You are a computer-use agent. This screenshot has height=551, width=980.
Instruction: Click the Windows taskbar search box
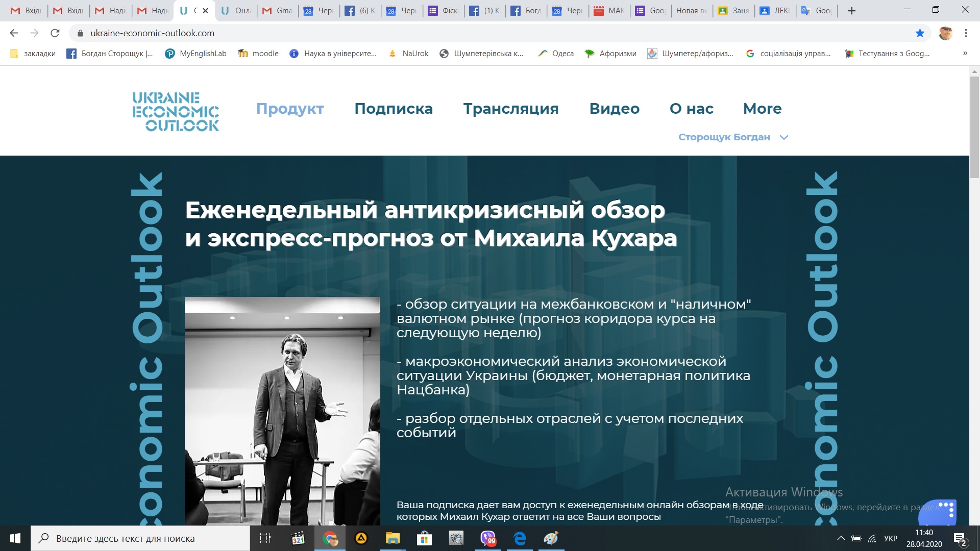click(140, 538)
